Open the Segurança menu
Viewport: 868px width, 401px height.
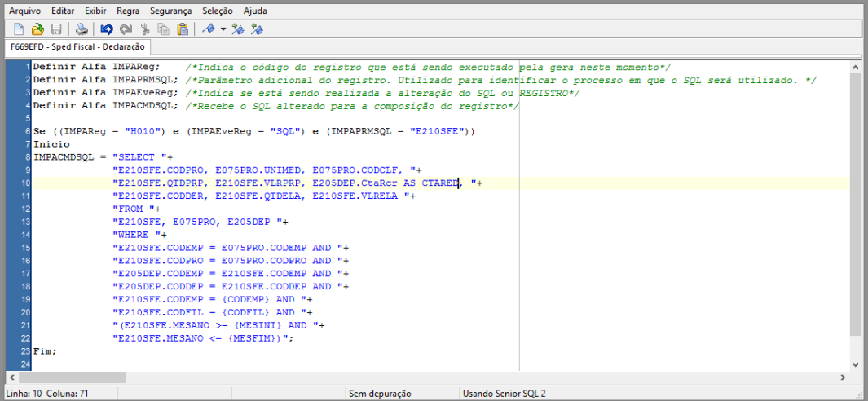[x=171, y=11]
